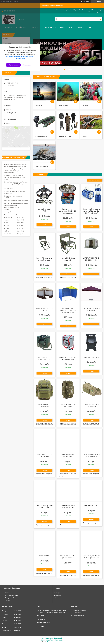Accept all cookies with Принять все
The height and width of the screenshot is (644, 104).
[13, 65]
